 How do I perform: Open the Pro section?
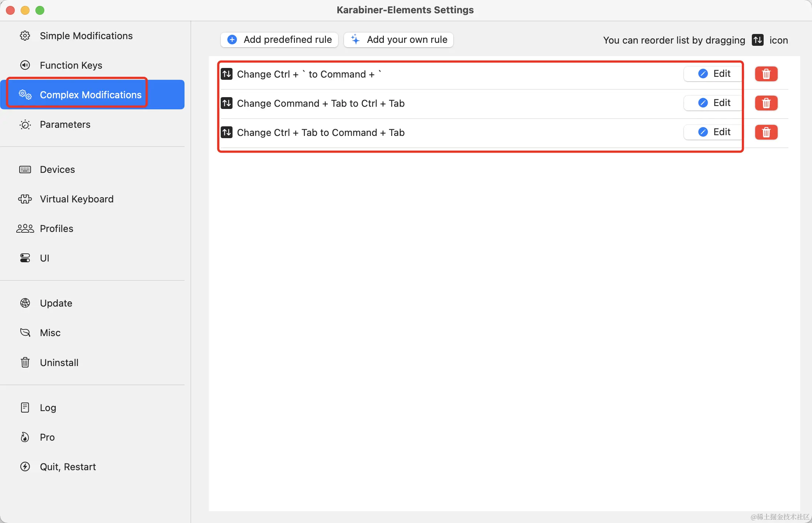pos(92,437)
